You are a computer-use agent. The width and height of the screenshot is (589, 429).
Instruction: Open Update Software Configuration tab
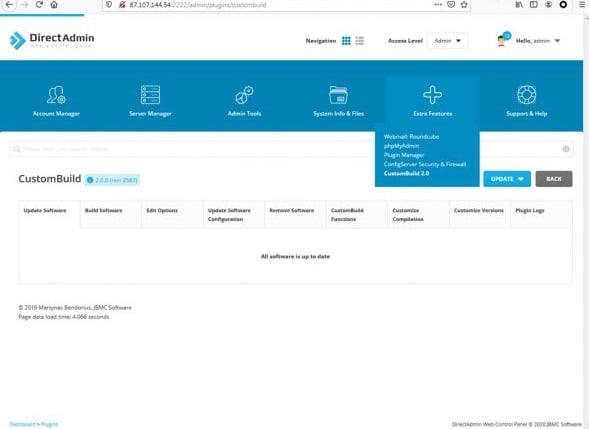234,214
